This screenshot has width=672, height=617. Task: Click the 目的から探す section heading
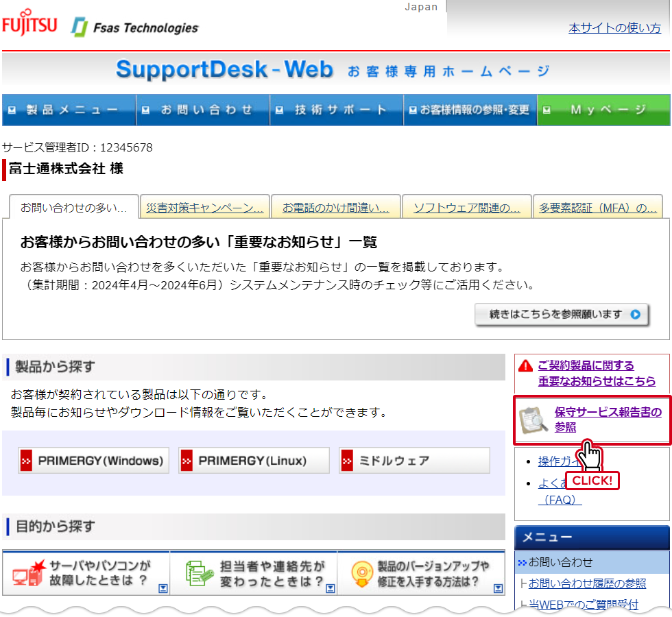tap(55, 527)
